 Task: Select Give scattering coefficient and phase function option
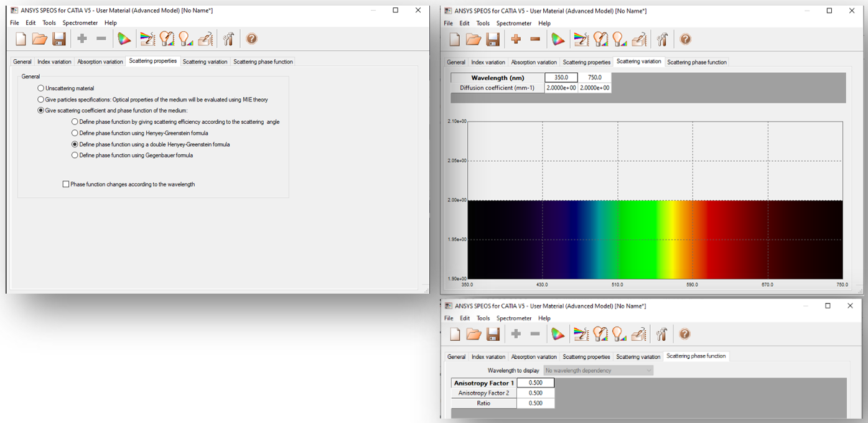tap(41, 111)
